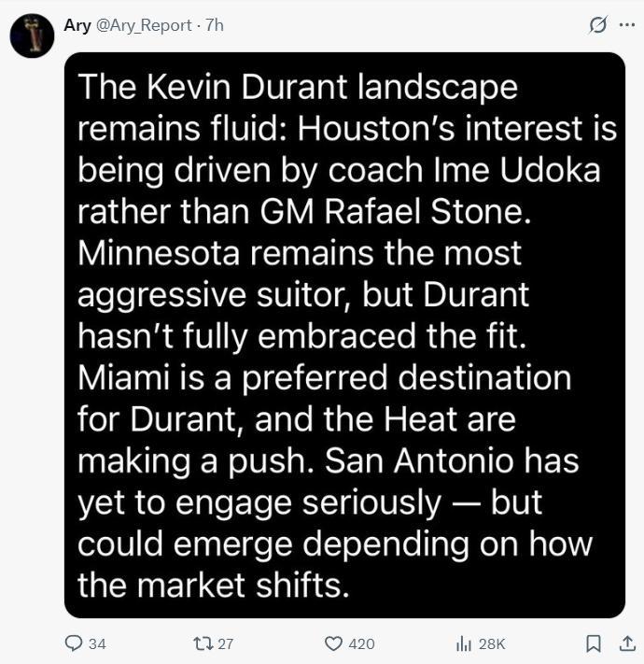The width and height of the screenshot is (644, 664).
Task: Click the 34 replies count
Action: pos(97,643)
